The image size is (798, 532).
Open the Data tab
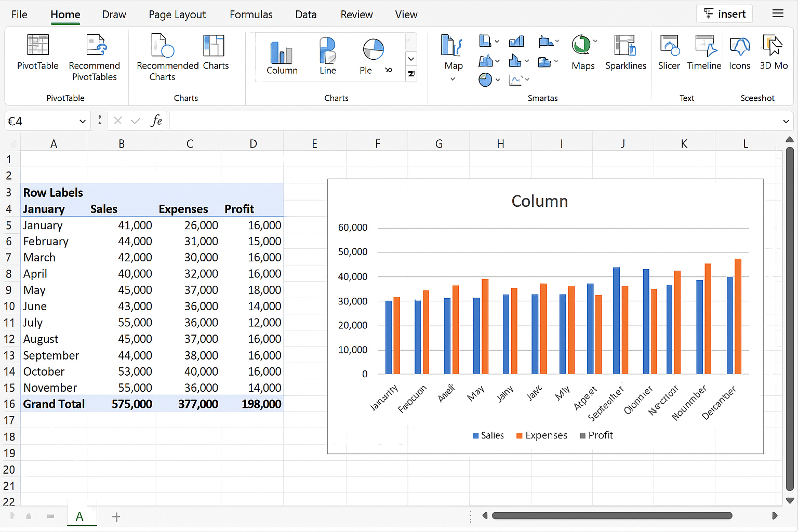pyautogui.click(x=306, y=15)
